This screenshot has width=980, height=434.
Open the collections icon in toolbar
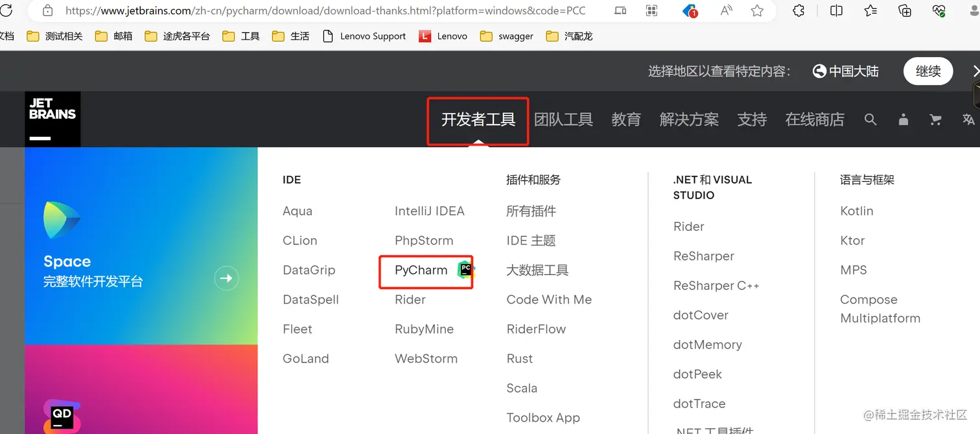905,10
